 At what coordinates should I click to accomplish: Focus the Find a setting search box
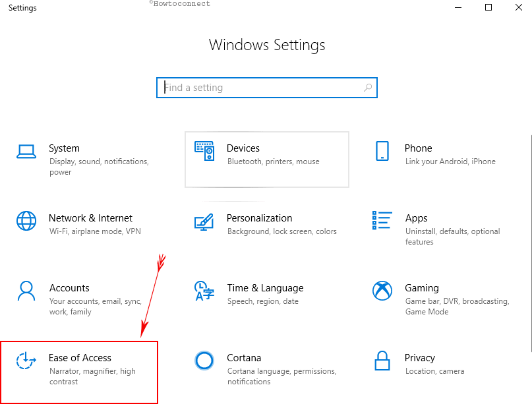(x=267, y=88)
